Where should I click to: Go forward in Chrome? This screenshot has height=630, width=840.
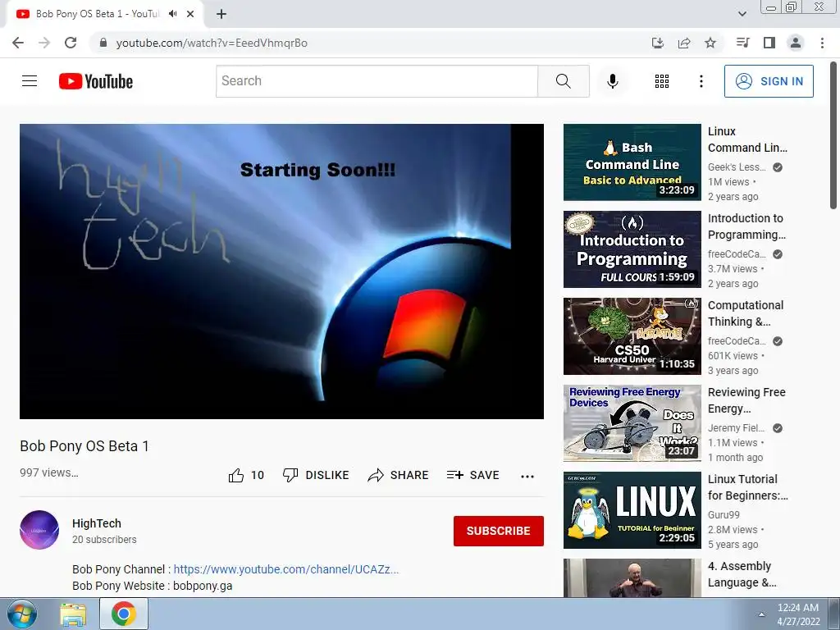(44, 43)
